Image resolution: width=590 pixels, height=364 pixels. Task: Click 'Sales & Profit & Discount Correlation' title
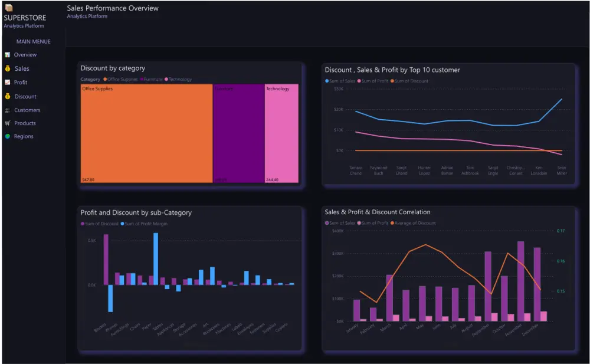[378, 212]
